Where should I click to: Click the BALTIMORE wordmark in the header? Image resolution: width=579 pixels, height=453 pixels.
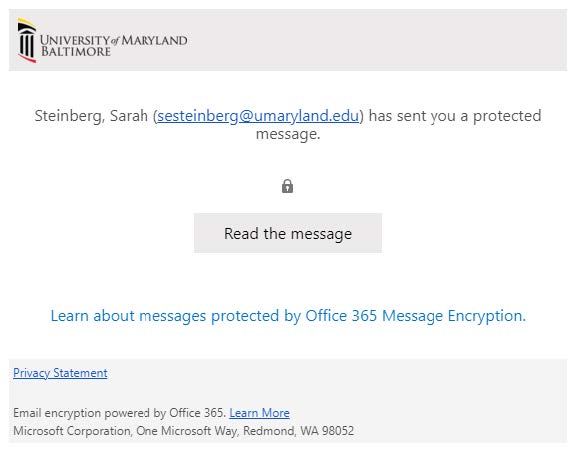[x=76, y=51]
